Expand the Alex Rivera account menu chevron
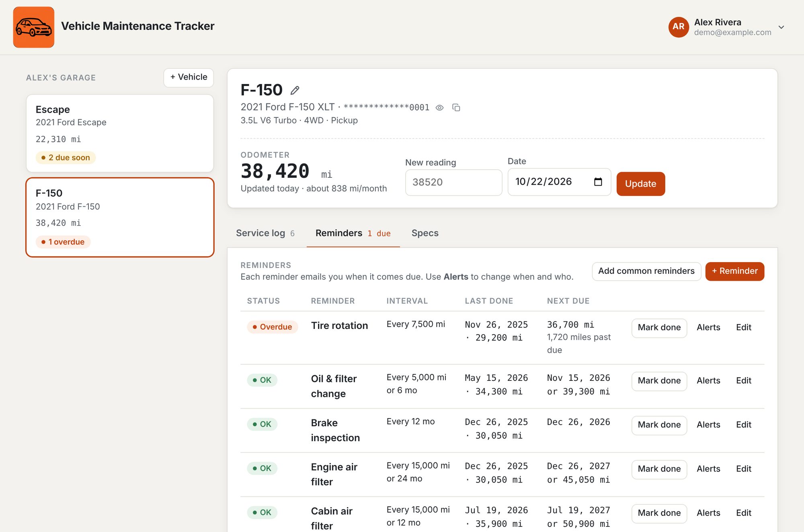The height and width of the screenshot is (532, 804). (781, 27)
